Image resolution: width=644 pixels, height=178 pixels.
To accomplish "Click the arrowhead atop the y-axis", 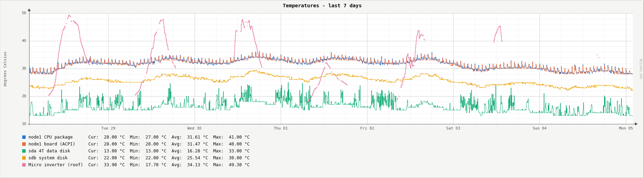I will (29, 10).
